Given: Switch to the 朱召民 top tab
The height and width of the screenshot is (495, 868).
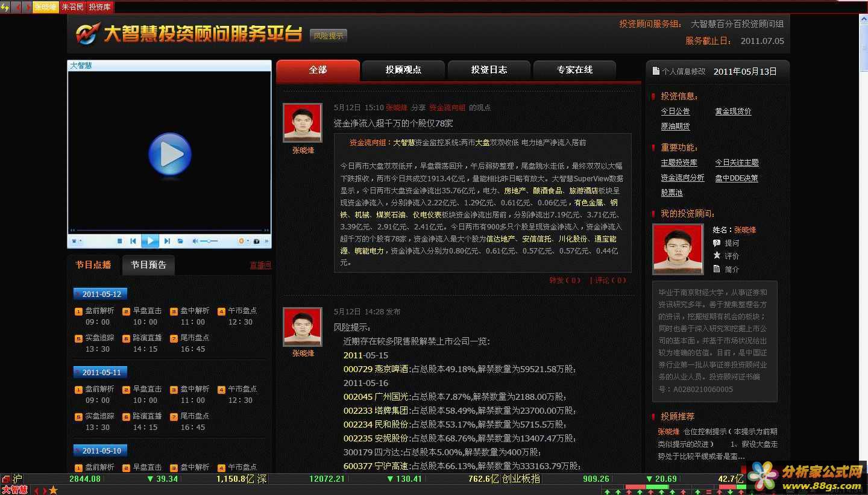Looking at the screenshot, I should [72, 7].
